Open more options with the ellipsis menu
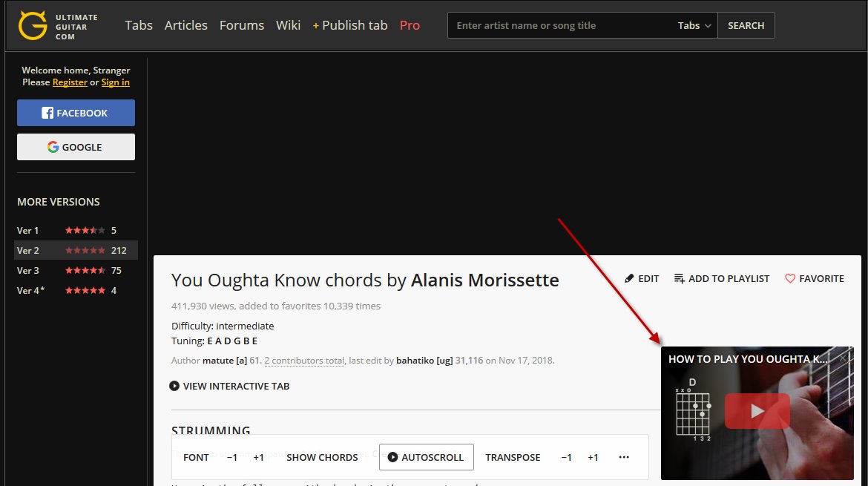868x486 pixels. (x=624, y=457)
